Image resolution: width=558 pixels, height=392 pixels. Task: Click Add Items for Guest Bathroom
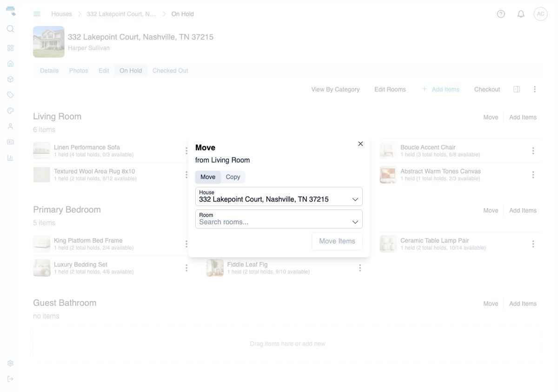point(523,304)
